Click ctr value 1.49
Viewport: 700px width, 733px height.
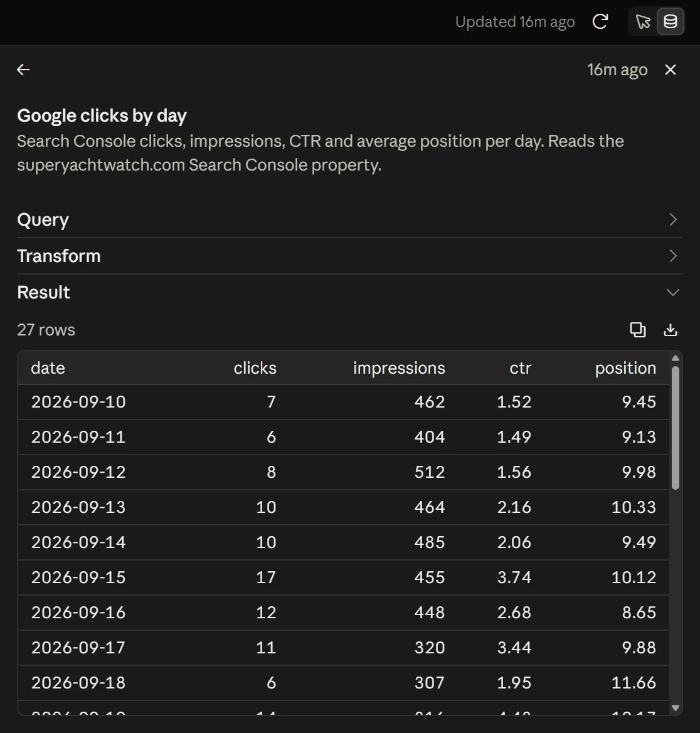tap(514, 437)
